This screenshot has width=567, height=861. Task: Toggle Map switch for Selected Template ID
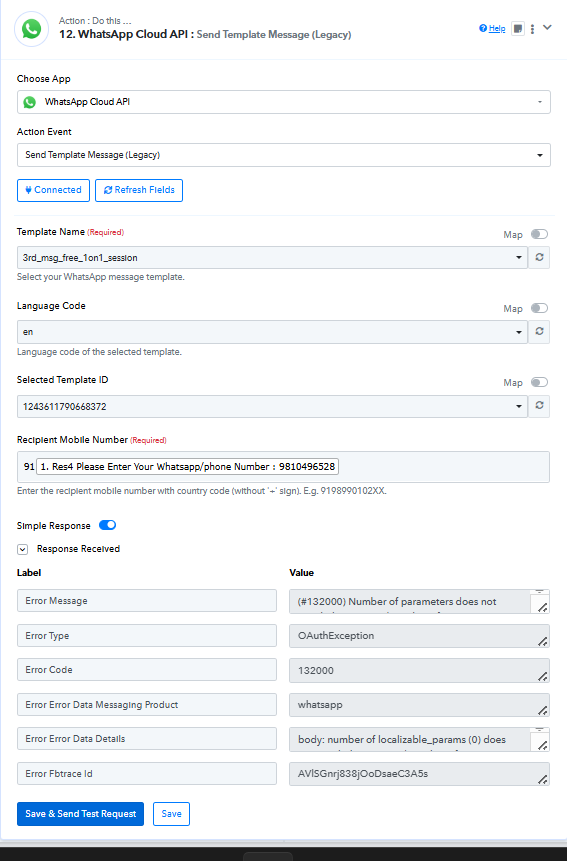[540, 382]
